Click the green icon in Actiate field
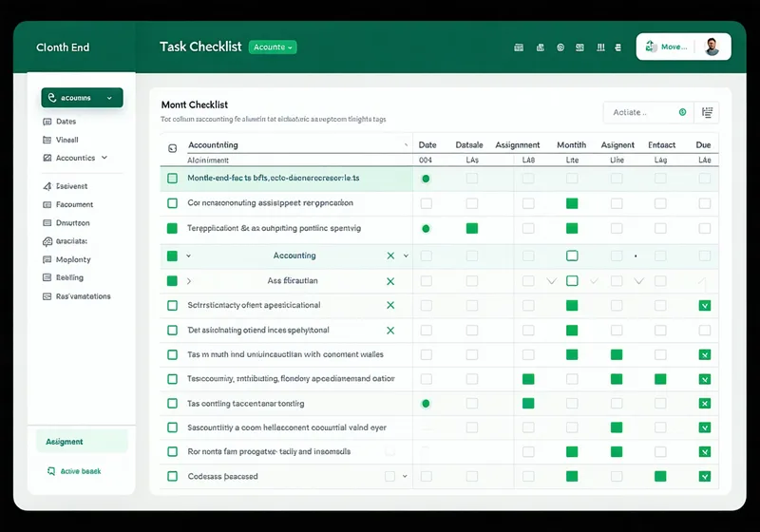Screen dimensions: 760x532 point(682,112)
